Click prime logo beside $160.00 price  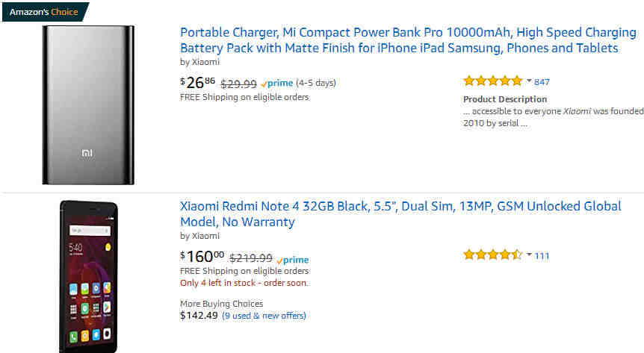[x=293, y=260]
